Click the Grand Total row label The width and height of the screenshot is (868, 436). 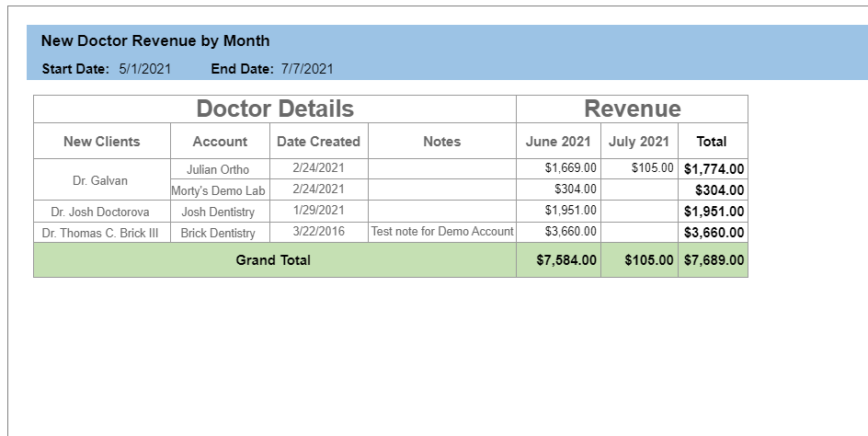click(x=275, y=259)
